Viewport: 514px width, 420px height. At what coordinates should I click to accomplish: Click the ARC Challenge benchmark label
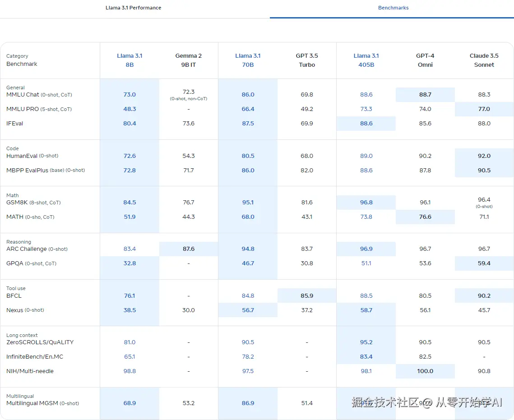pyautogui.click(x=37, y=249)
